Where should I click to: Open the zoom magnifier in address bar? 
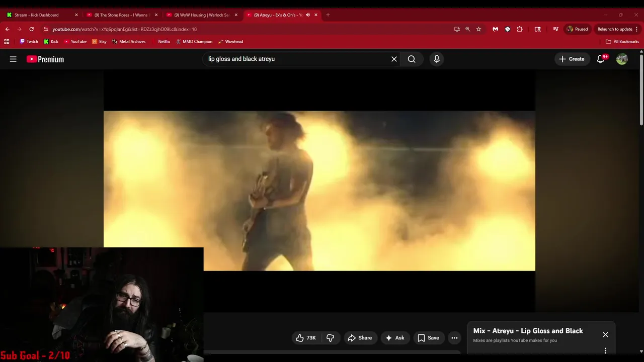click(x=467, y=29)
